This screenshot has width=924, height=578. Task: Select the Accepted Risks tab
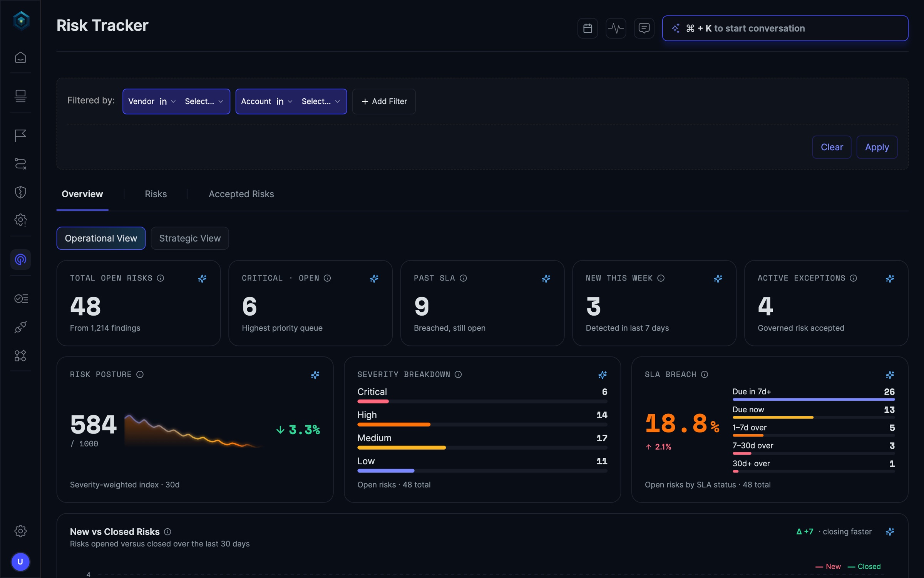tap(241, 194)
